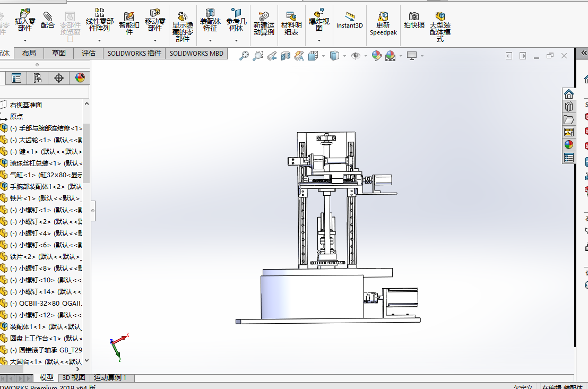Click Display Style cube icon
This screenshot has height=389, width=588.
point(334,56)
